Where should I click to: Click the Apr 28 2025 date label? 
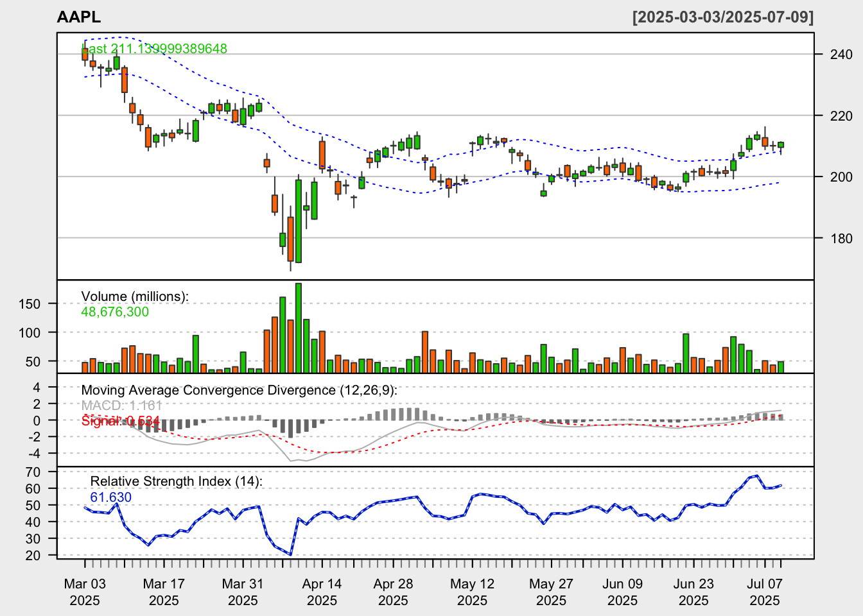[393, 592]
